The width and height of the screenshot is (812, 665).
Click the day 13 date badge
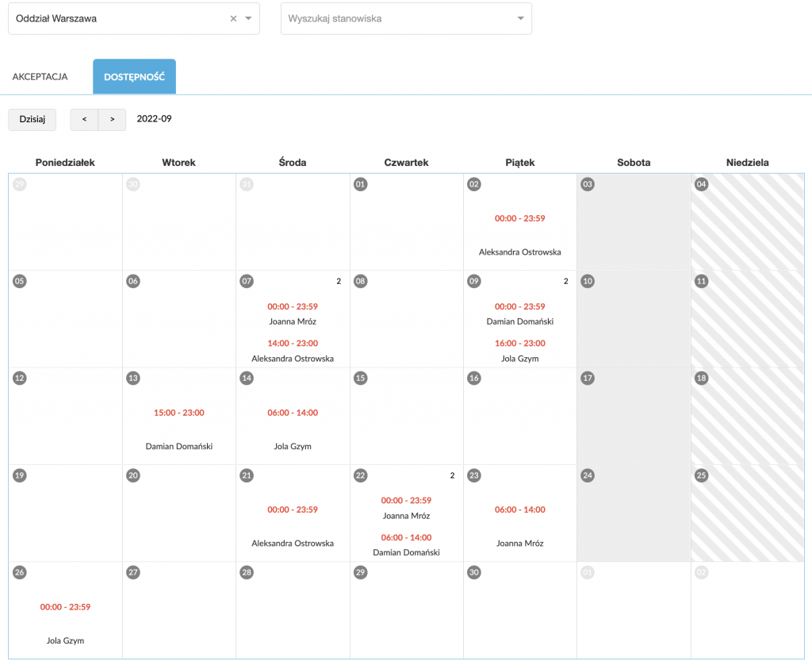[x=133, y=378]
